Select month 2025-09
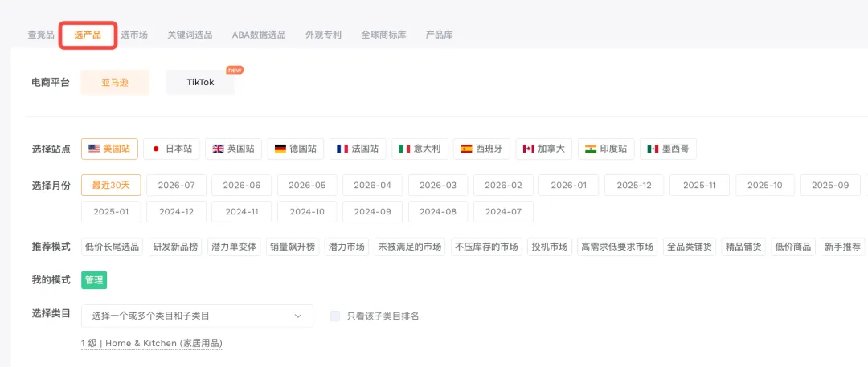Viewport: 868px width, 367px height. pyautogui.click(x=830, y=185)
